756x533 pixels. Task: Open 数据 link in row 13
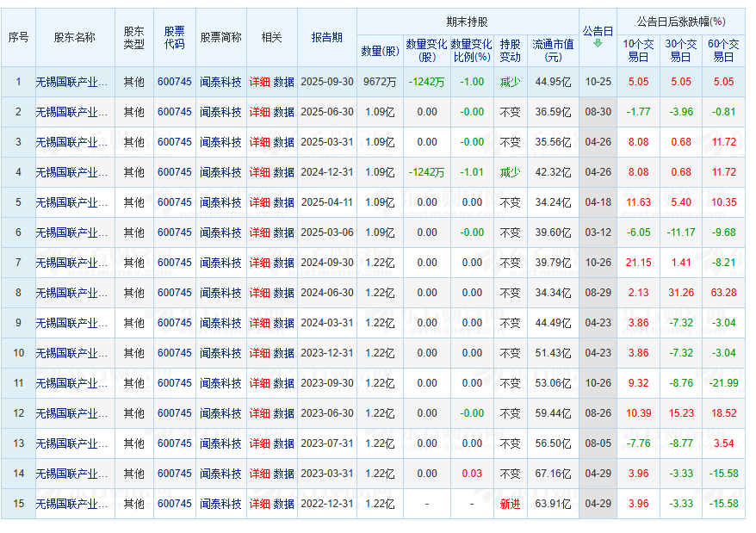tap(283, 443)
